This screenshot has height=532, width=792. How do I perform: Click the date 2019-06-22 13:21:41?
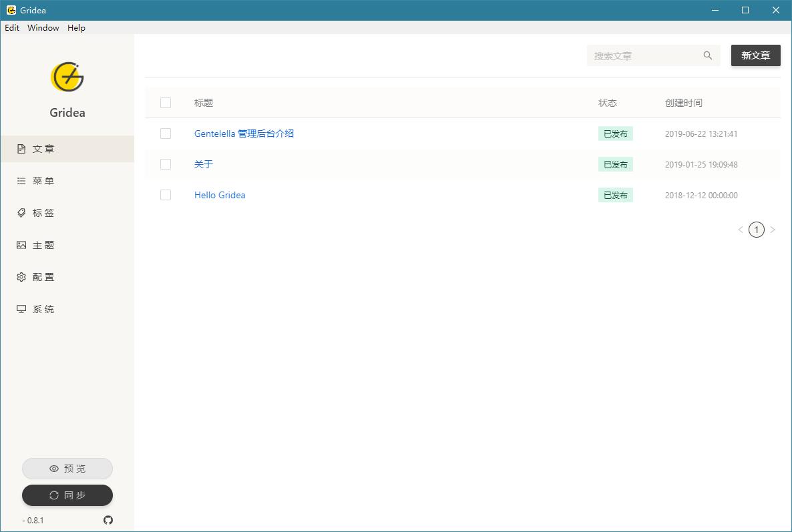pyautogui.click(x=701, y=134)
